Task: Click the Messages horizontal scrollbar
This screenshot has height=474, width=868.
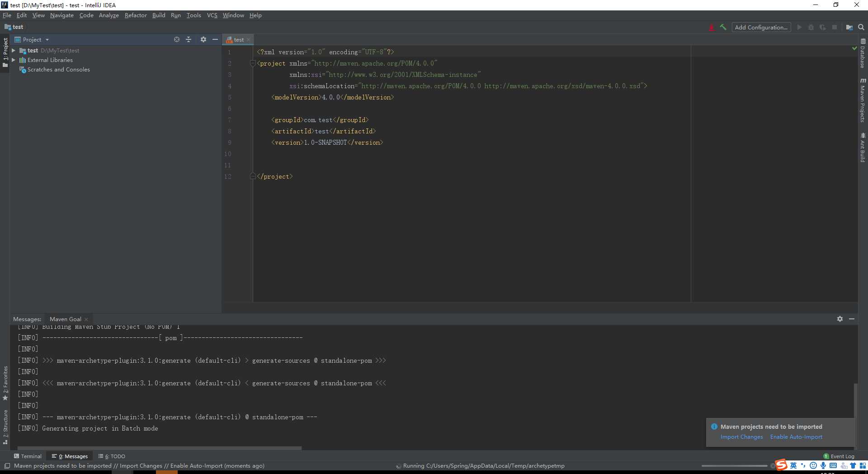Action: coord(159,448)
